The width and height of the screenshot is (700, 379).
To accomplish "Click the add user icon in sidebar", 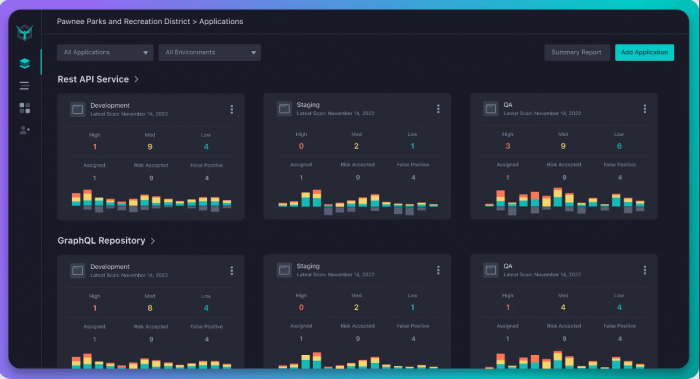I will tap(25, 130).
